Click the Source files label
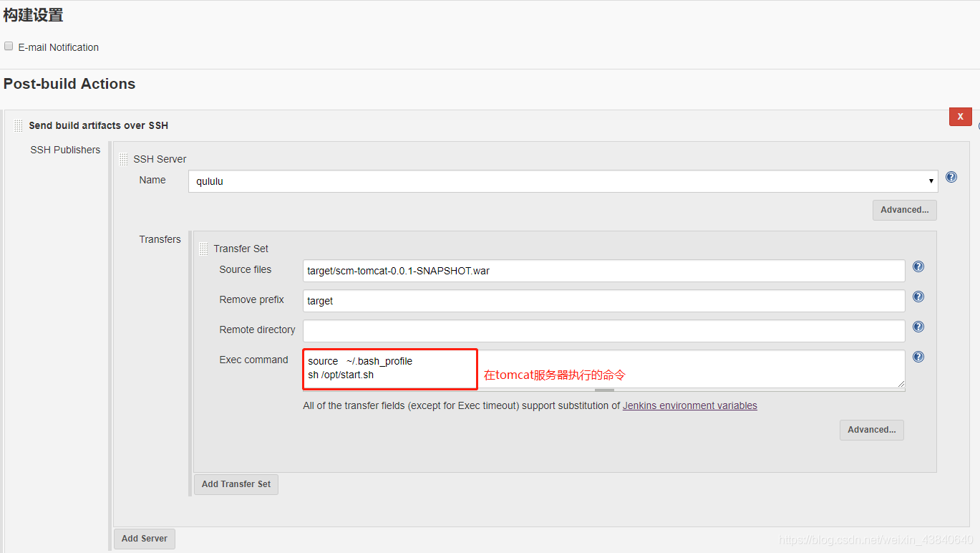 246,269
